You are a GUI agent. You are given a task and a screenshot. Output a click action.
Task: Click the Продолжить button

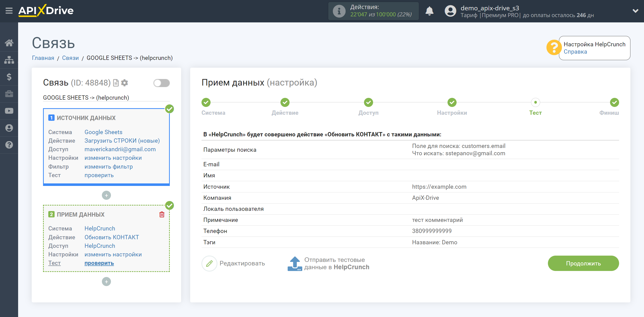(x=583, y=263)
